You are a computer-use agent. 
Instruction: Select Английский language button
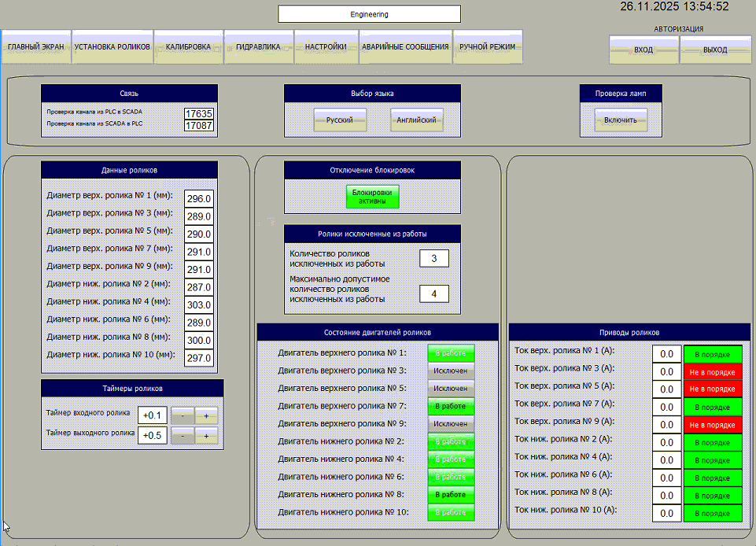[417, 120]
